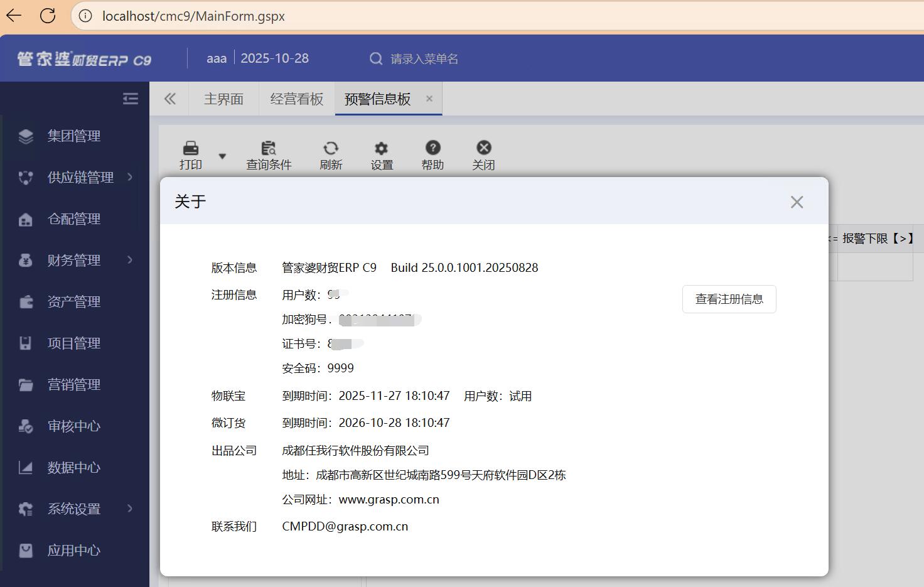Open 数据中心 in the sidebar

point(74,468)
